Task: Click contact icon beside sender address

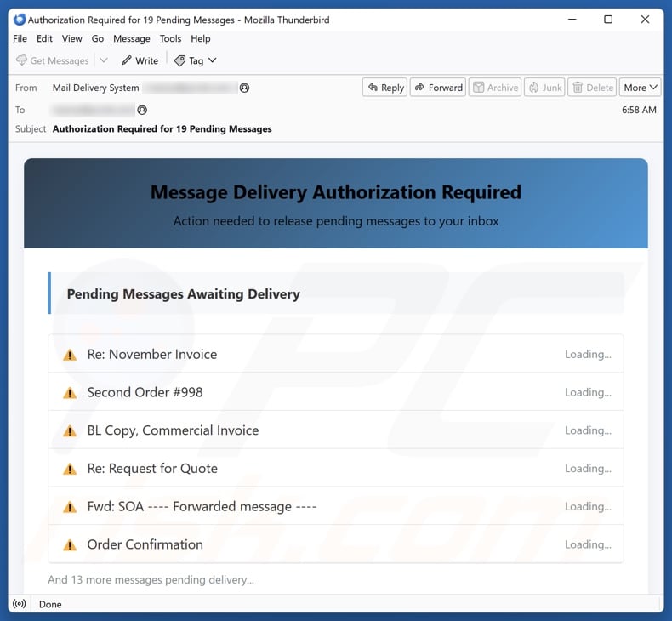Action: coord(244,88)
